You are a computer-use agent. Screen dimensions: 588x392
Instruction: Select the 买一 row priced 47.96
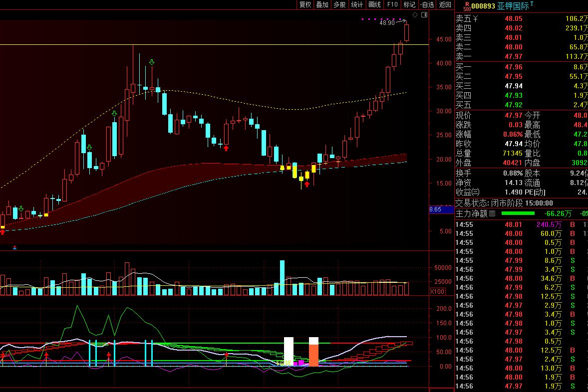click(x=521, y=67)
